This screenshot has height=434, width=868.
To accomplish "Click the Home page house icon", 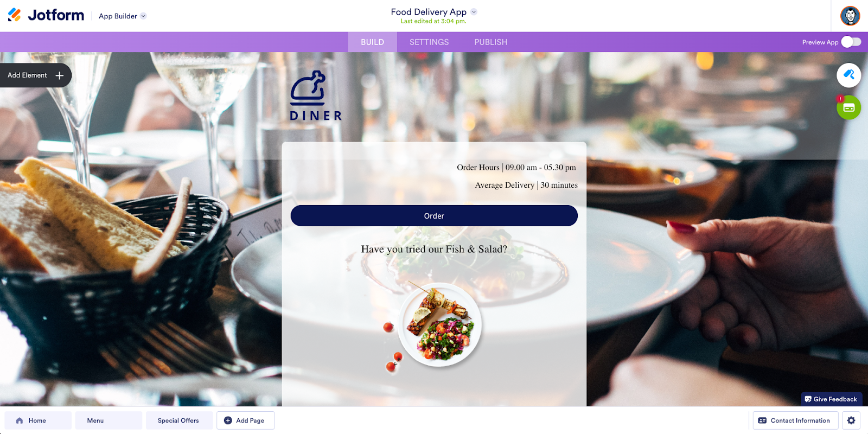I will pos(20,420).
